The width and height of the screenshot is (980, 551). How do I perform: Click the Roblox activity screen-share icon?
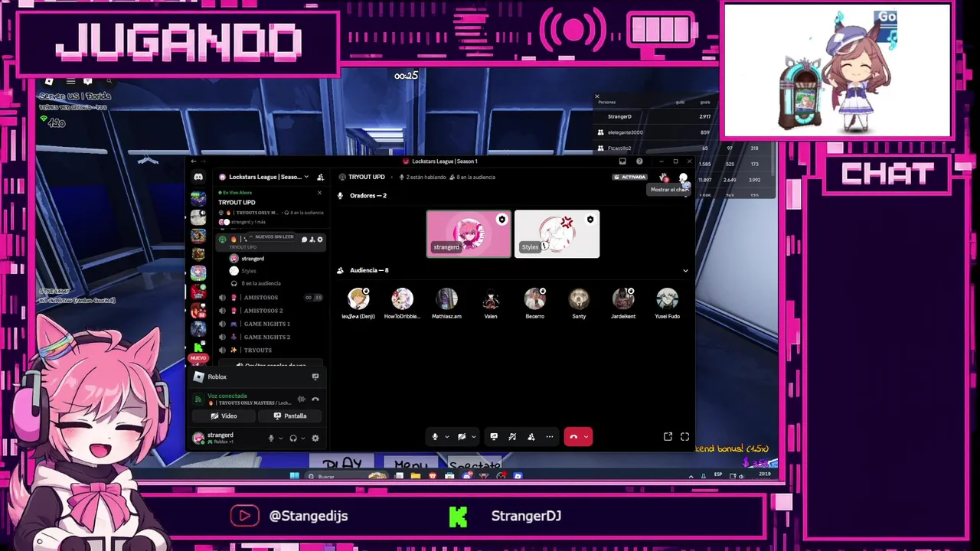pyautogui.click(x=315, y=377)
